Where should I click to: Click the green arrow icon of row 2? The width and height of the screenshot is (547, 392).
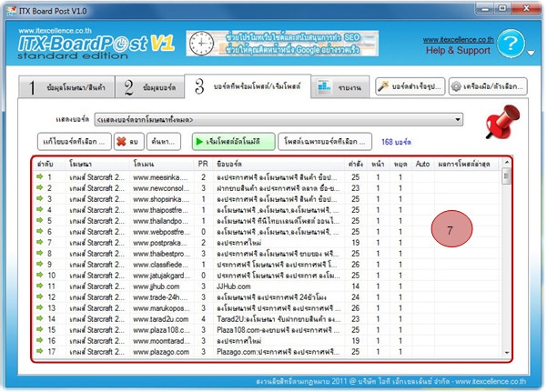pos(40,187)
